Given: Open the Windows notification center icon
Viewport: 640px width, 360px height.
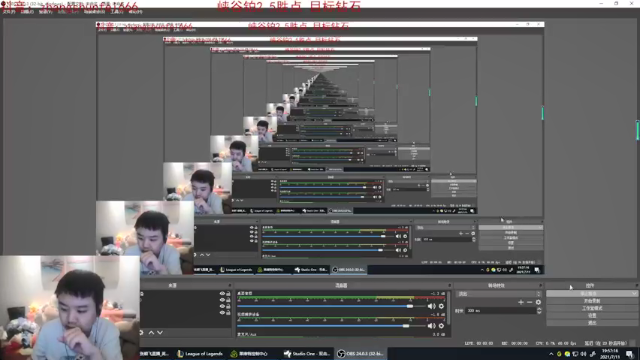Looking at the screenshot, I should click(x=630, y=354).
